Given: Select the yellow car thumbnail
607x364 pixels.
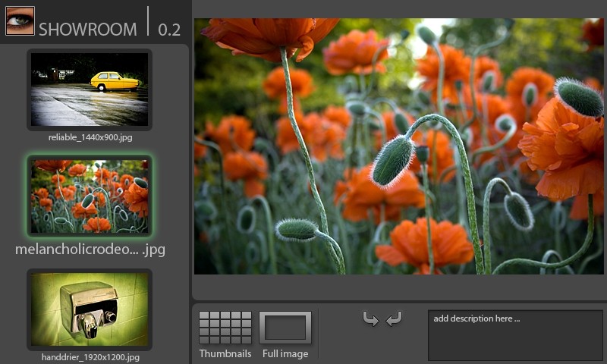Looking at the screenshot, I should click(90, 89).
